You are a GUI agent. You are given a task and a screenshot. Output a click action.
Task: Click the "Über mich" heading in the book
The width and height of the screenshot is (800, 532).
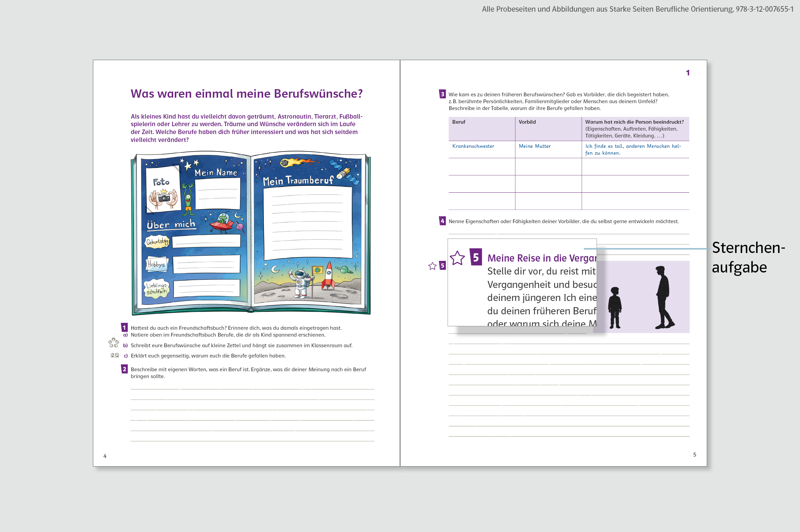[171, 225]
